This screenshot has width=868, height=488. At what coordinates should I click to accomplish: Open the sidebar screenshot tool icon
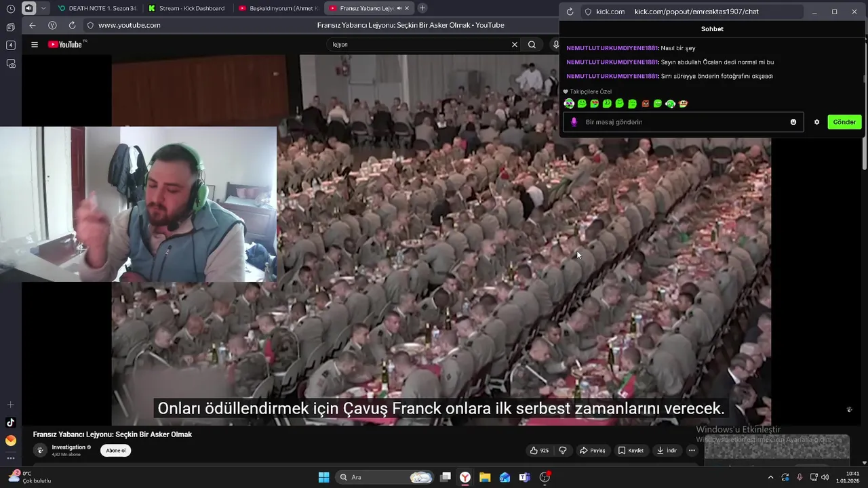coord(10,64)
